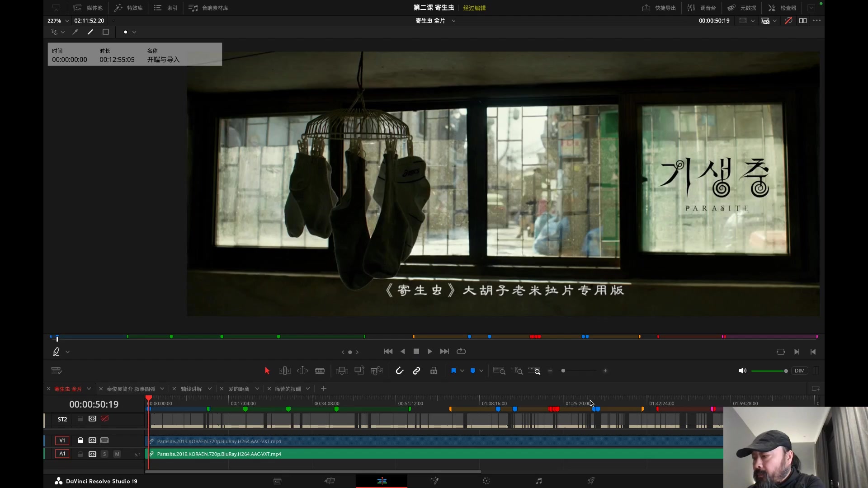The width and height of the screenshot is (868, 488).
Task: Select the arrow annotation tool
Action: [x=75, y=32]
